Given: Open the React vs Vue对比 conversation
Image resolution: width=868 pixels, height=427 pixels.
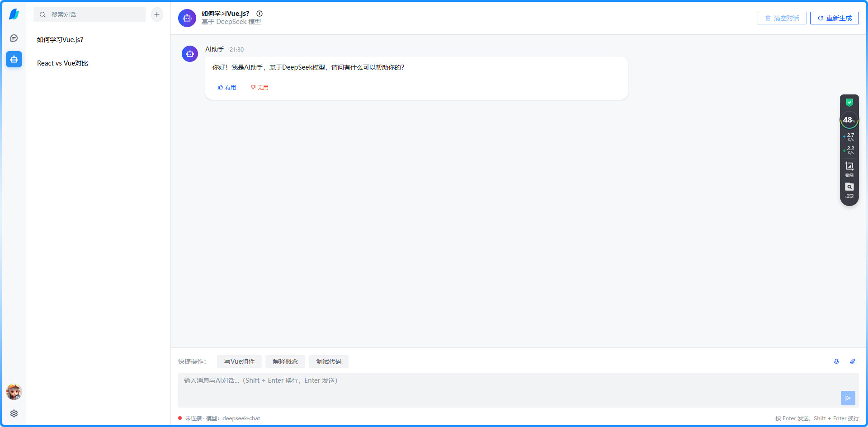Looking at the screenshot, I should tap(62, 63).
